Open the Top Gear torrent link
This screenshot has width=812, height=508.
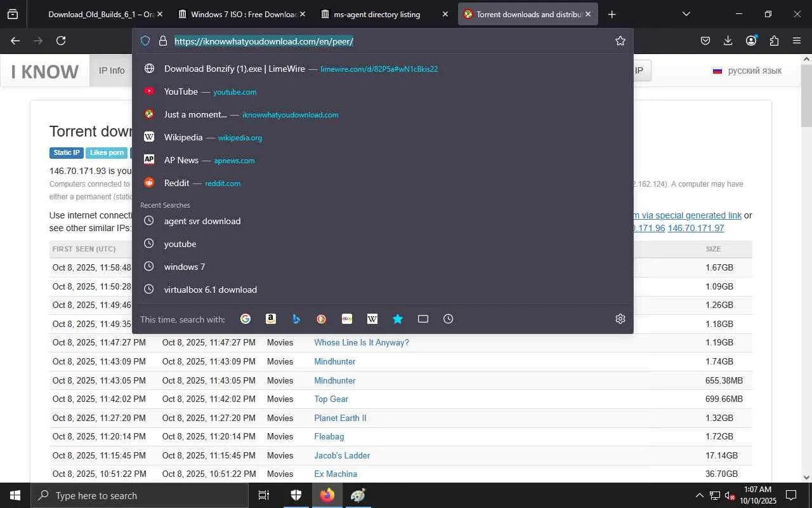(x=331, y=399)
